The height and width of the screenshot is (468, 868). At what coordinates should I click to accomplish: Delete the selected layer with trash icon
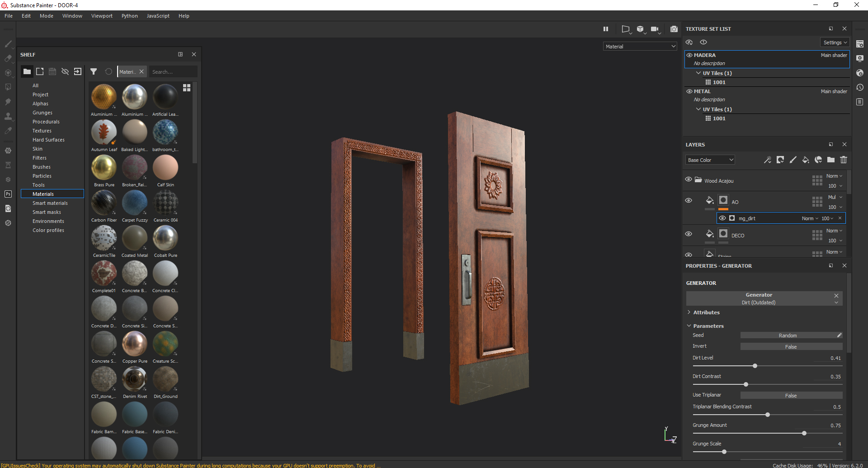point(844,160)
